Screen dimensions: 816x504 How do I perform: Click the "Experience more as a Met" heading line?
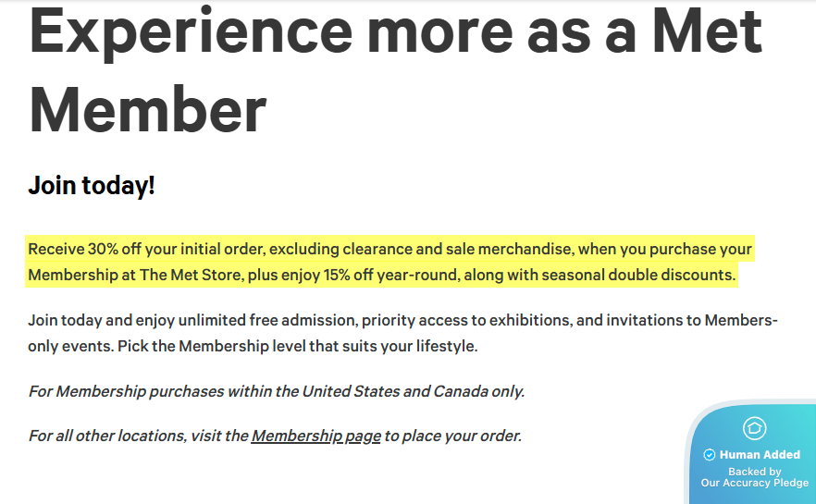click(396, 31)
